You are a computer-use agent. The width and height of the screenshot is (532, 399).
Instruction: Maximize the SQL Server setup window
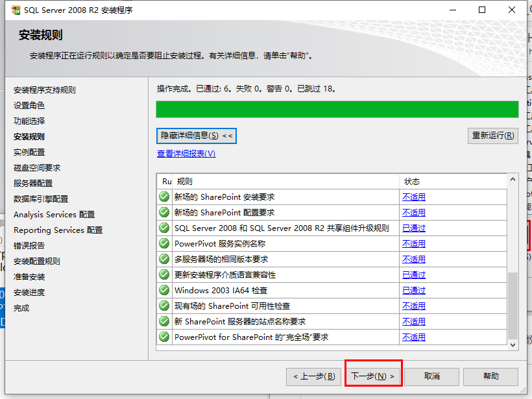point(482,10)
